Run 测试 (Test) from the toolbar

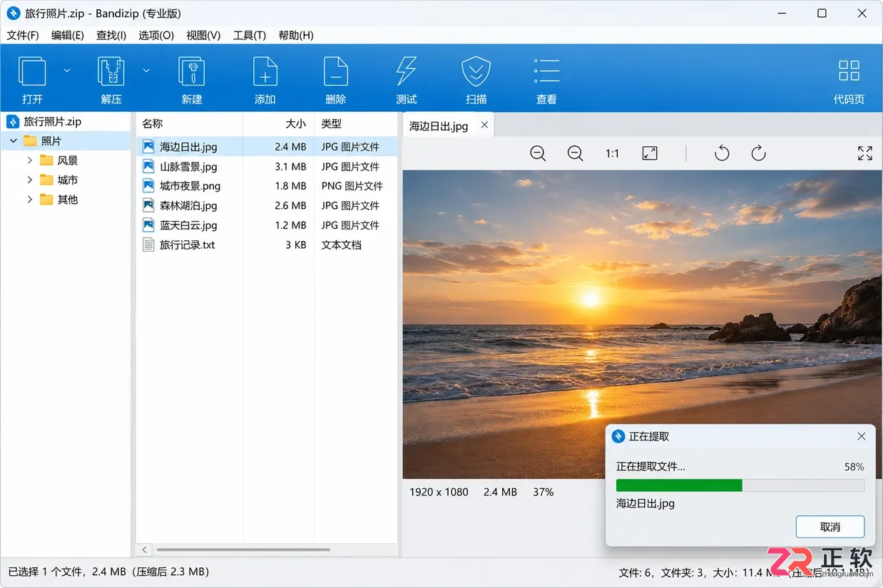pyautogui.click(x=406, y=72)
